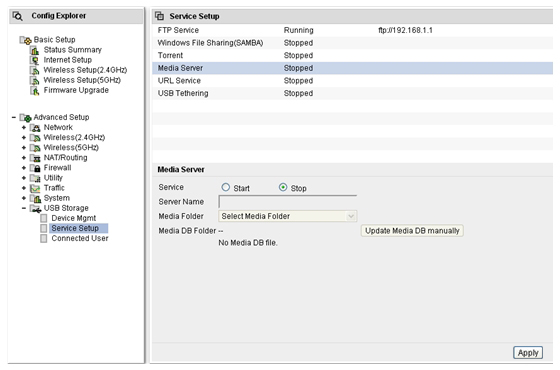
Task: Click the Firewall lock icon
Action: coord(35,168)
